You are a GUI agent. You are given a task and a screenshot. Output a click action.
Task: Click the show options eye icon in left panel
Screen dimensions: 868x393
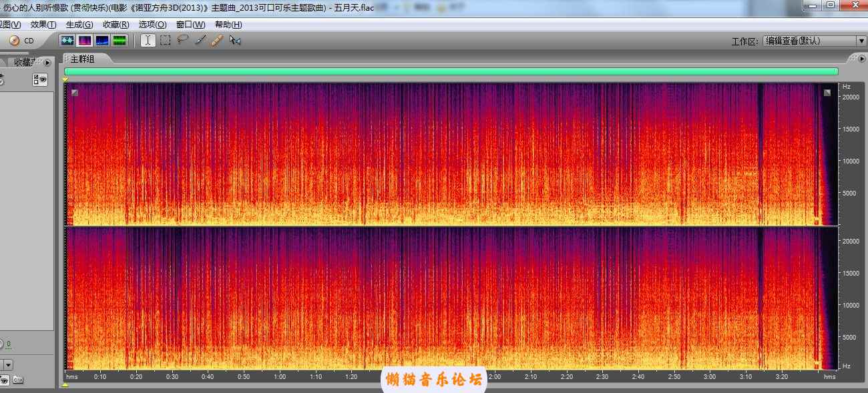pos(41,80)
